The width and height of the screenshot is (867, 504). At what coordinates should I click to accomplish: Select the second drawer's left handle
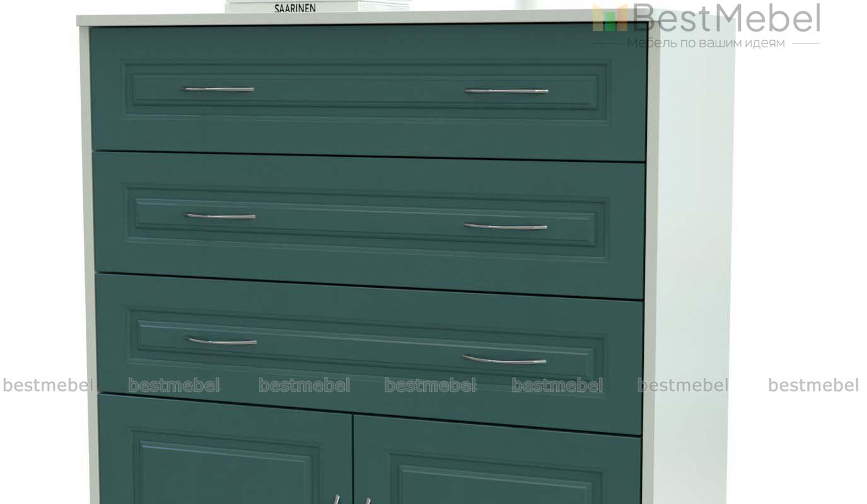coord(219,216)
